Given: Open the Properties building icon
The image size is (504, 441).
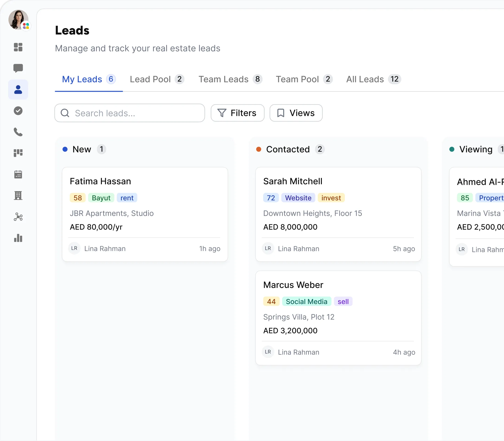Looking at the screenshot, I should [18, 196].
